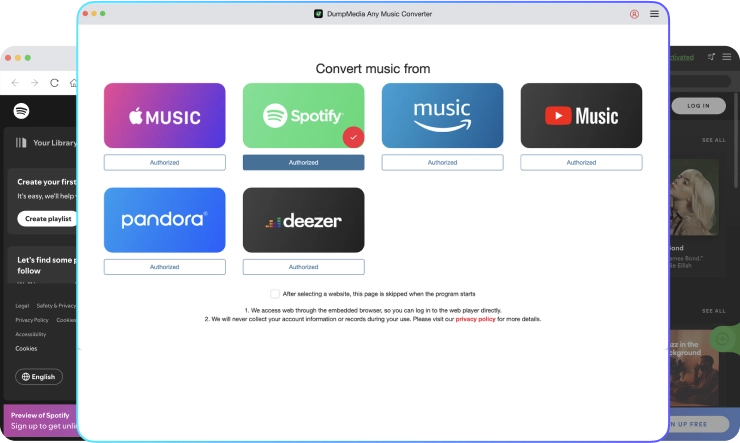Click the Activated link in right window
The image size is (740, 443).
point(681,57)
